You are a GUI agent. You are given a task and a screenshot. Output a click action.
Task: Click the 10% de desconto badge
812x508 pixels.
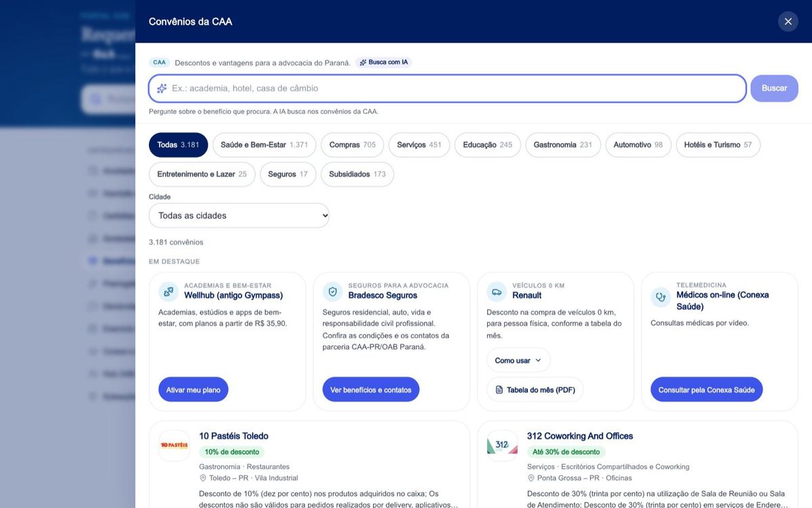click(231, 452)
